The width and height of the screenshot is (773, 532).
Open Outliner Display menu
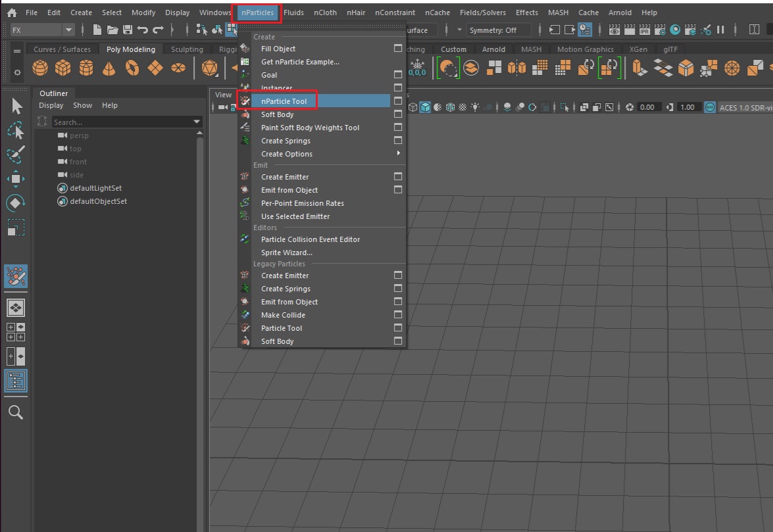[x=51, y=105]
